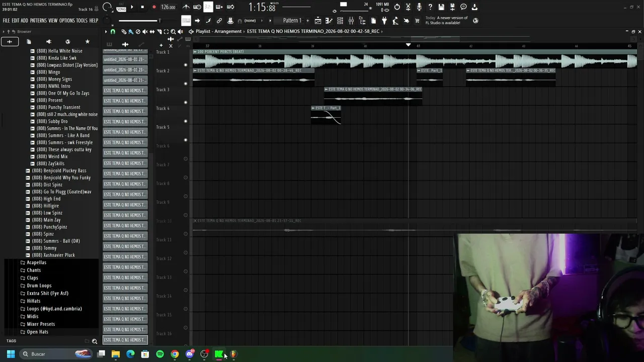
Task: Mute Track 2 with its green dot
Action: [186, 83]
